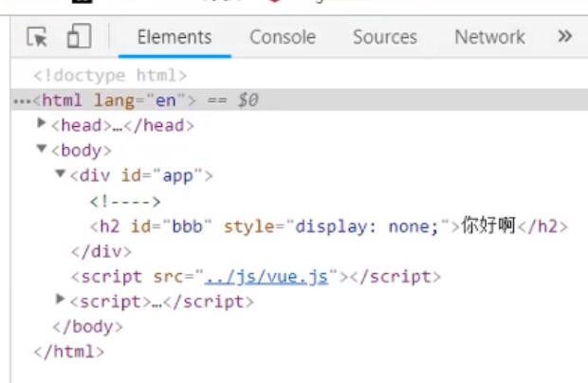Click the "app" id attribute value
588x383 pixels.
(x=178, y=175)
